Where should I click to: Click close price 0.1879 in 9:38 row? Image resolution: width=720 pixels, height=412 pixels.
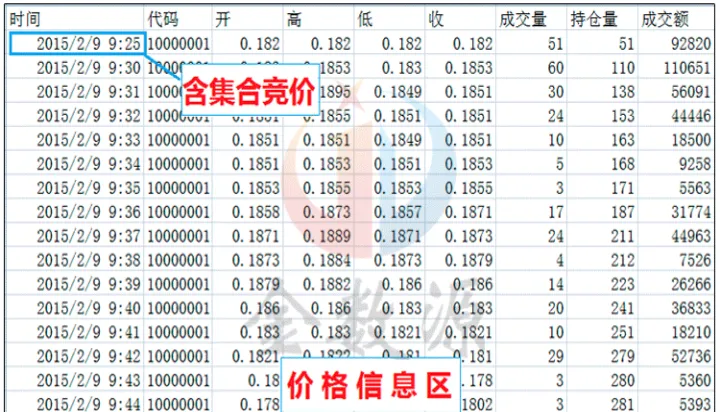(468, 260)
